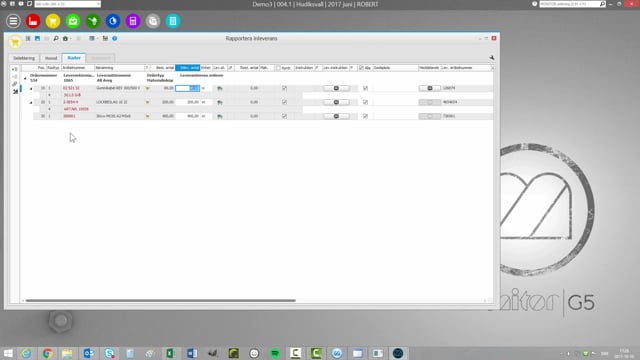Open Lev. instruktion button on LOCKBESLAG row
Image resolution: width=640 pixels, height=360 pixels.
[336, 102]
